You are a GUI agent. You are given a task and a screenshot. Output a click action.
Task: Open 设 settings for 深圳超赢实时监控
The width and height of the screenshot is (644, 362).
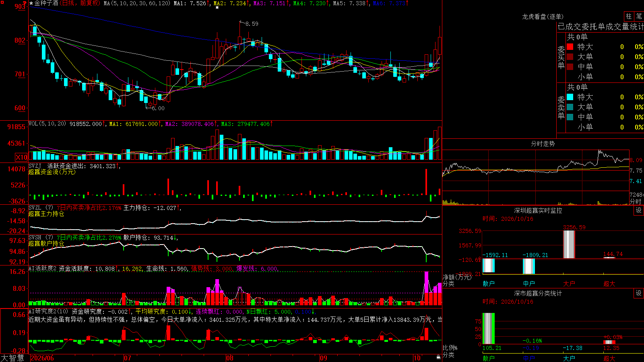639,210
